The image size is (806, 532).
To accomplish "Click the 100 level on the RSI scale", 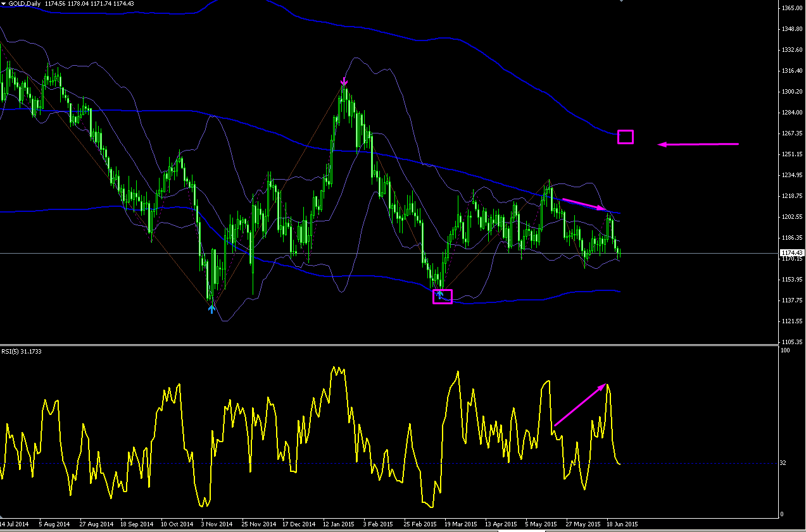I will point(786,350).
